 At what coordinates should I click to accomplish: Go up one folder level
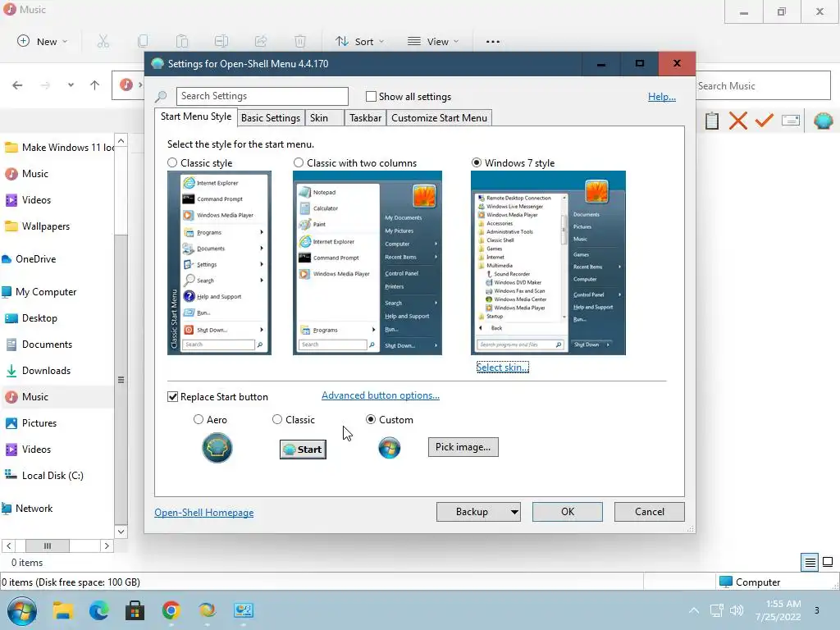(95, 85)
